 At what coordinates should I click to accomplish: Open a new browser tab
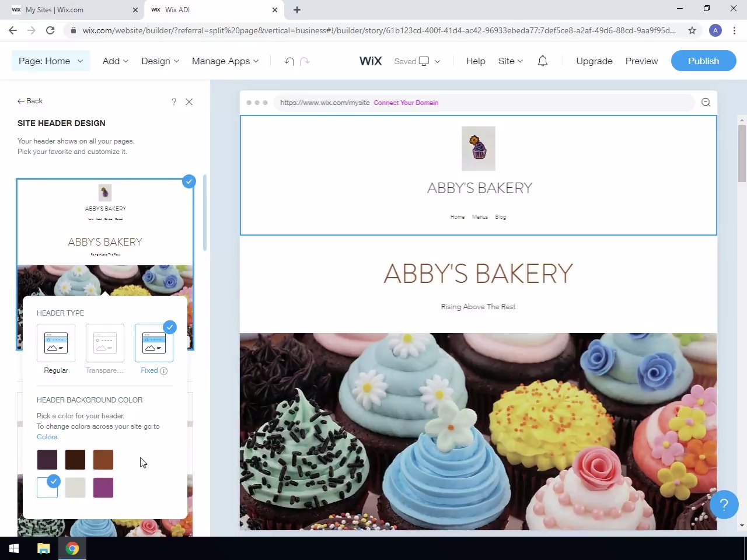pyautogui.click(x=297, y=10)
